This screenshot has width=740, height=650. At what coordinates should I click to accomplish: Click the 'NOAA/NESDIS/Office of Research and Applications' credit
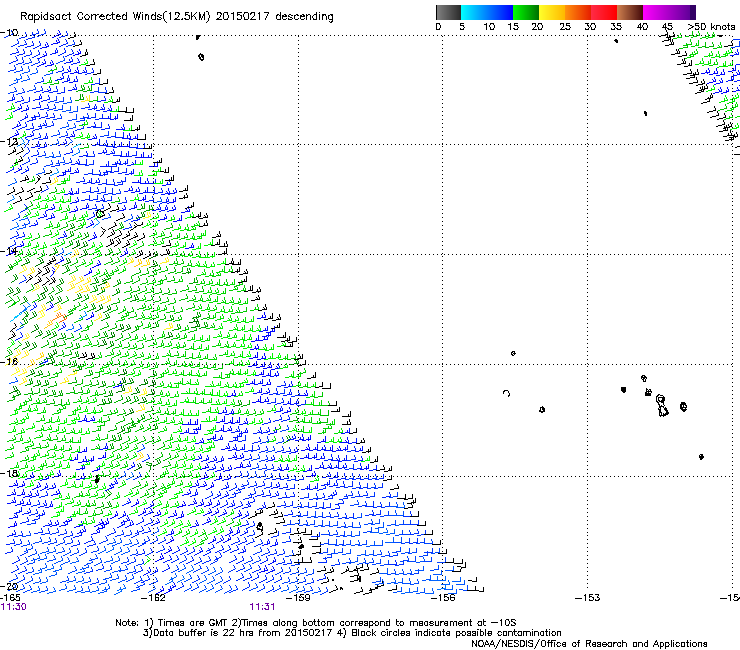pyautogui.click(x=589, y=644)
